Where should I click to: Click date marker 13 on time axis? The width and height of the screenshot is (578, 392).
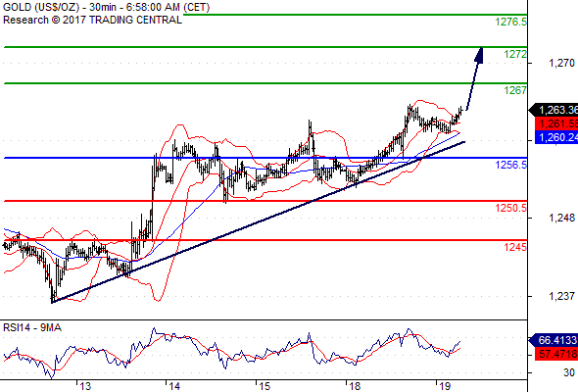click(85, 386)
